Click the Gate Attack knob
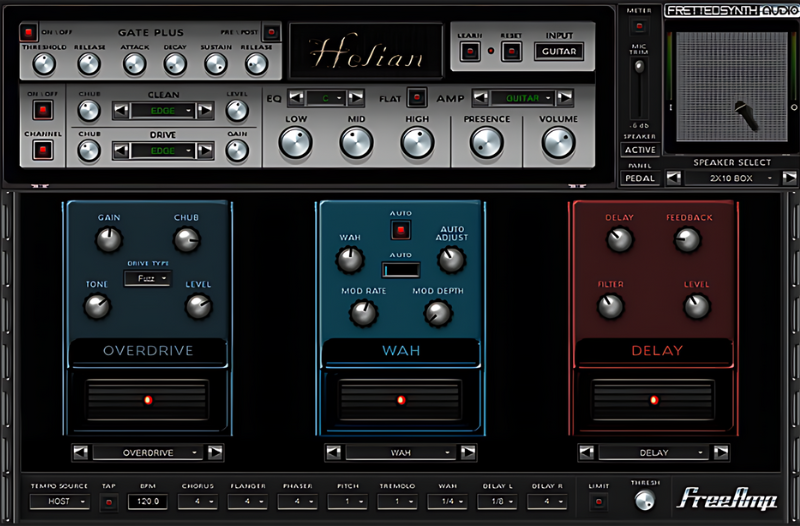Viewport: 800px width, 526px height. tap(135, 64)
